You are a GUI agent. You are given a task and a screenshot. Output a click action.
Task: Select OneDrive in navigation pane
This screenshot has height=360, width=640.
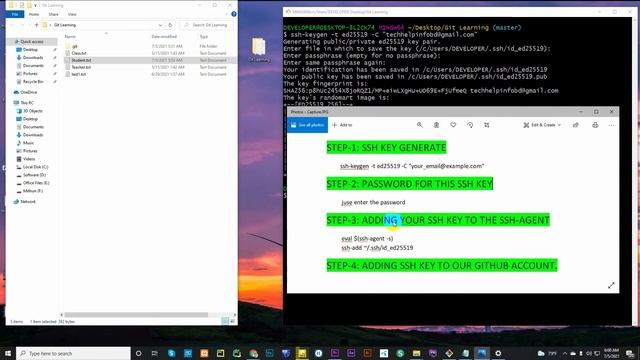[28, 92]
